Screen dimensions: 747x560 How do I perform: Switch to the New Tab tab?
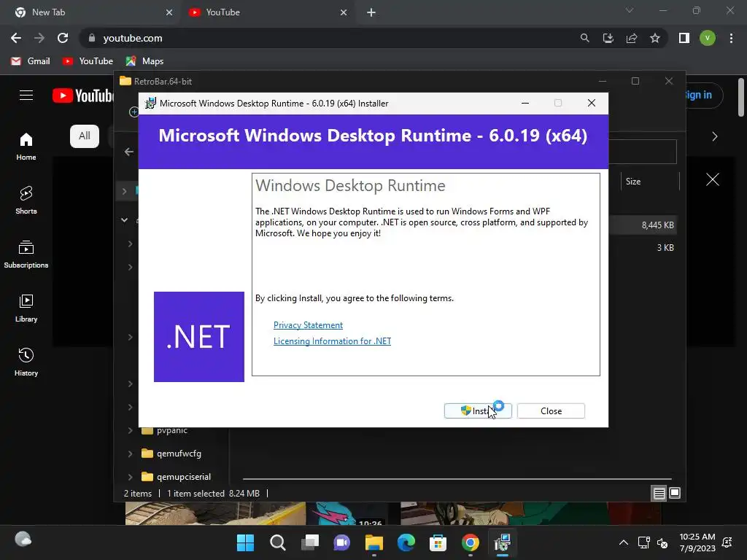pyautogui.click(x=91, y=12)
